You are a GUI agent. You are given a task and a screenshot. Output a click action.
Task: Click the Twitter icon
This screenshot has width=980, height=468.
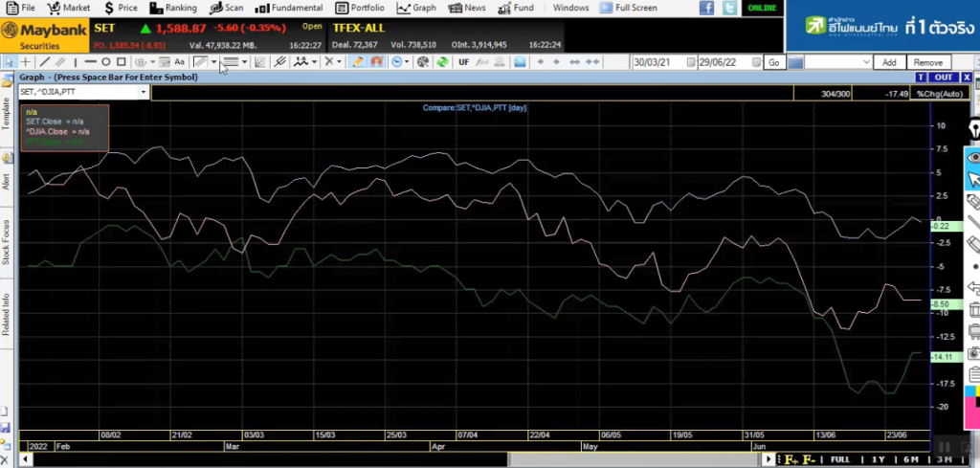point(728,8)
